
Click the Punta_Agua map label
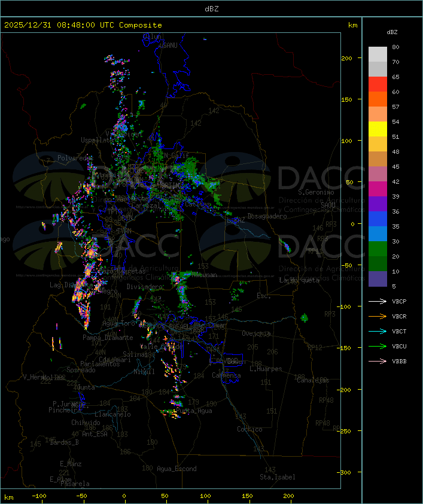pos(194,411)
